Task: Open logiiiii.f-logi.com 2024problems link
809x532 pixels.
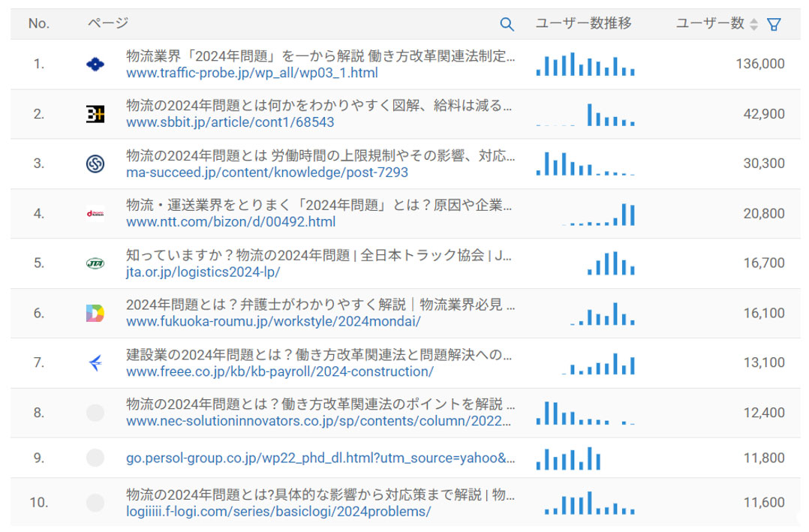Action: (278, 511)
